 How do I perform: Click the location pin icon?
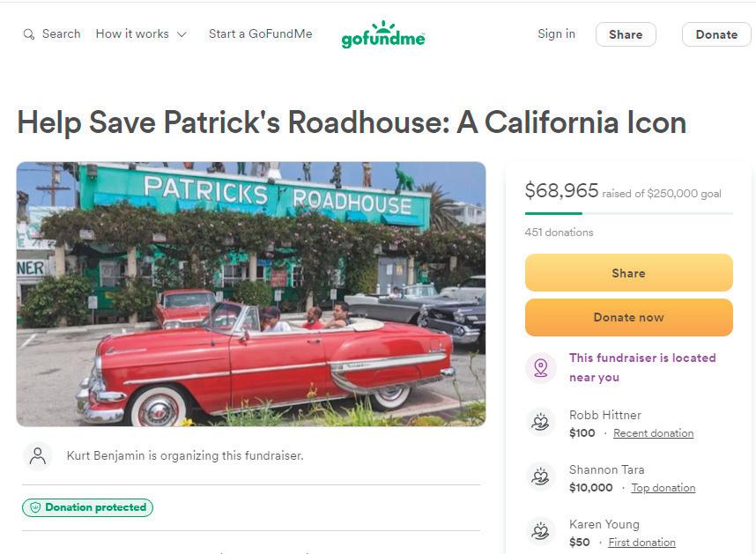tap(540, 368)
